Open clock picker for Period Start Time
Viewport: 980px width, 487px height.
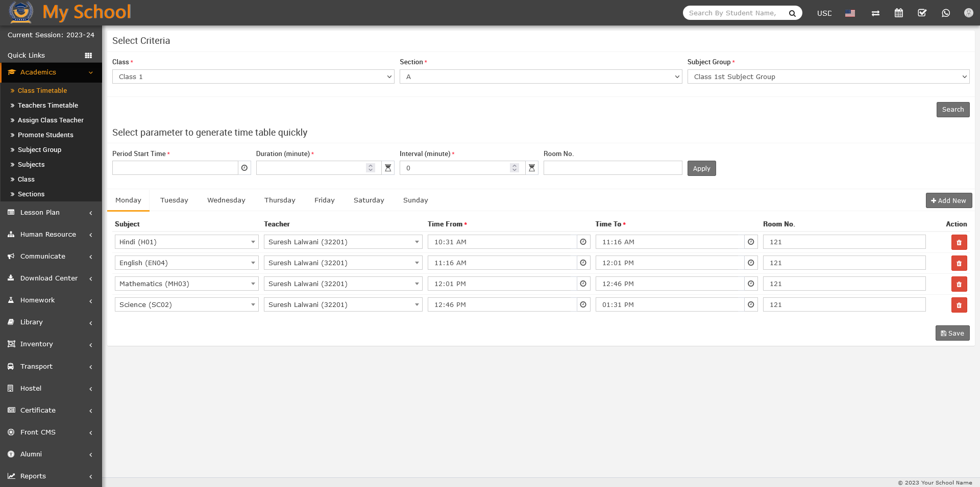pos(244,168)
